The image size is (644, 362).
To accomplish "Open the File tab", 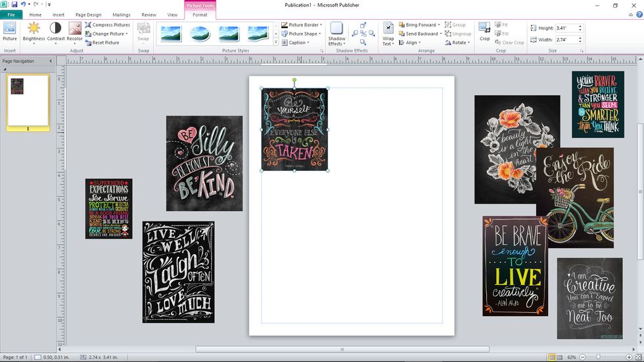I will pos(11,14).
